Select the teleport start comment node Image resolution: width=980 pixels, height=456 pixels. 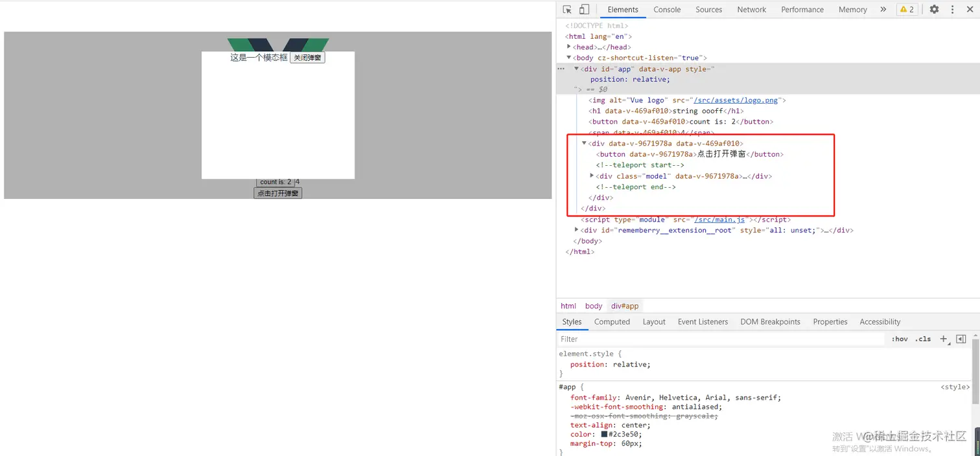coord(640,165)
